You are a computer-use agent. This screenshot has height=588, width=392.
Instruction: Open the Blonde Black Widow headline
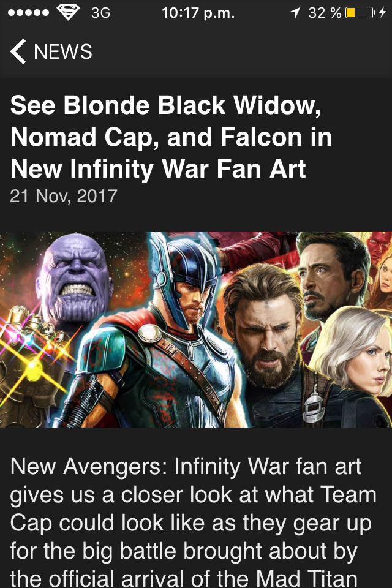coord(171,137)
